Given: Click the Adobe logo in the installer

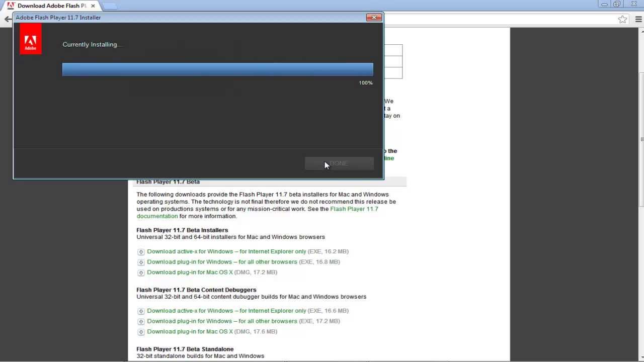Looking at the screenshot, I should point(31,40).
